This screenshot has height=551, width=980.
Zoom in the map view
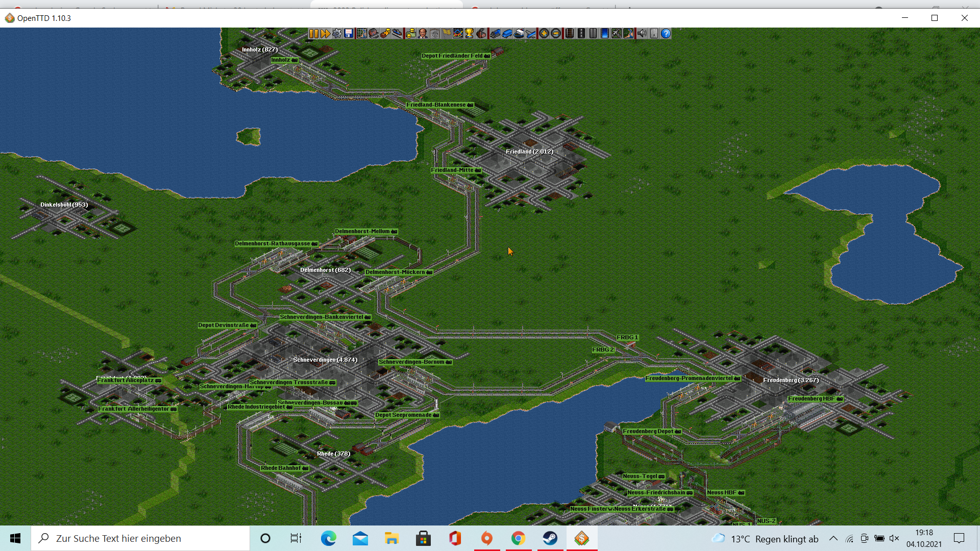point(544,34)
